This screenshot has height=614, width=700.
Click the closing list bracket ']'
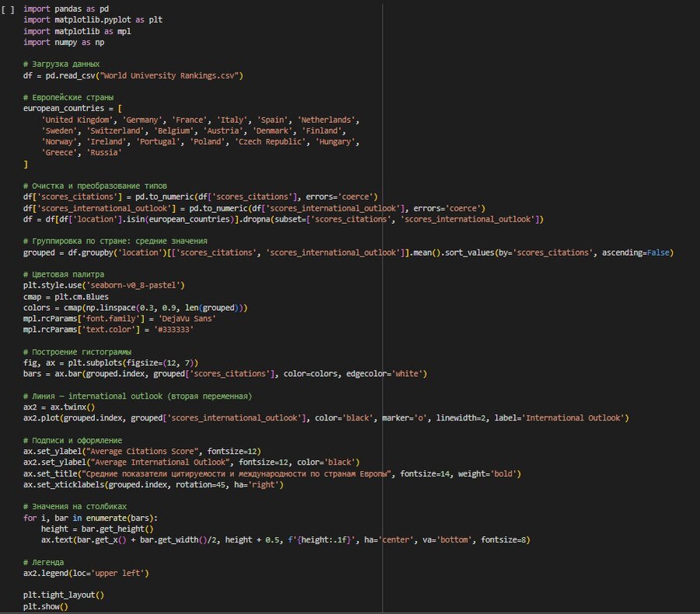click(26, 164)
